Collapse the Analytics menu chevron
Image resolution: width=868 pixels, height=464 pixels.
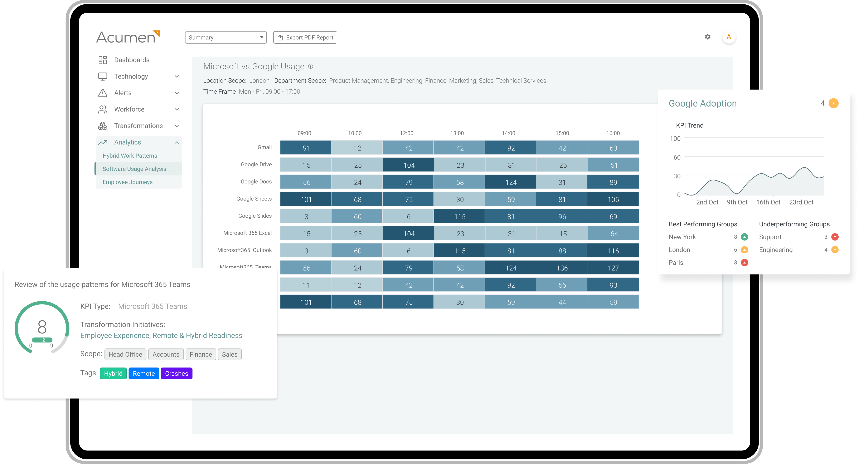coord(177,142)
